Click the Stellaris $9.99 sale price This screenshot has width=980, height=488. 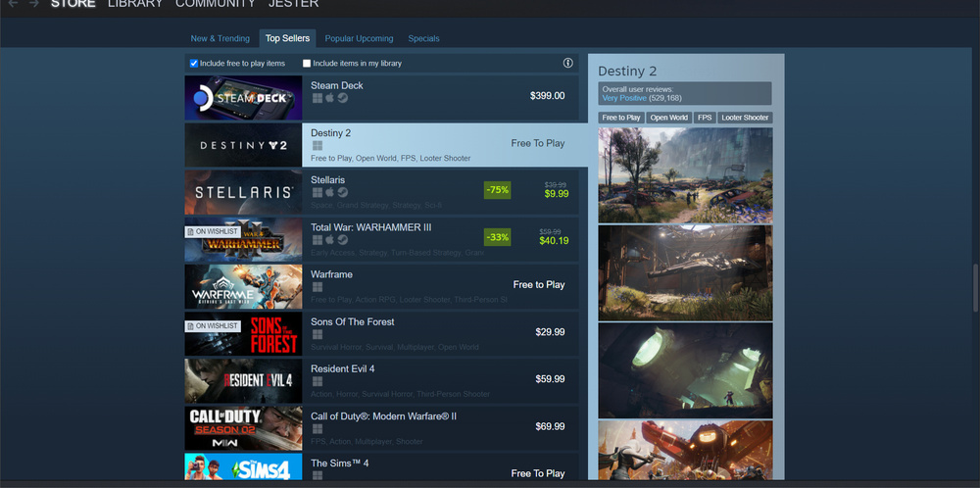pos(557,194)
